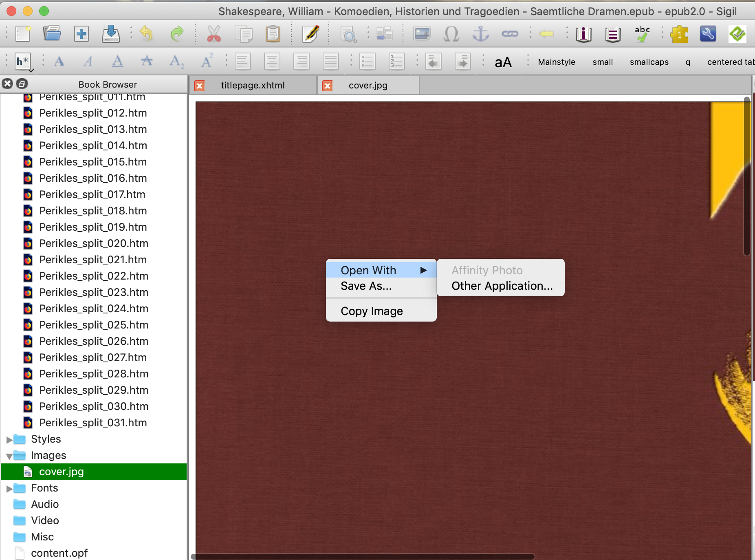Increase paragraph indent
Viewport: 755px width, 560px height.
pos(463,62)
